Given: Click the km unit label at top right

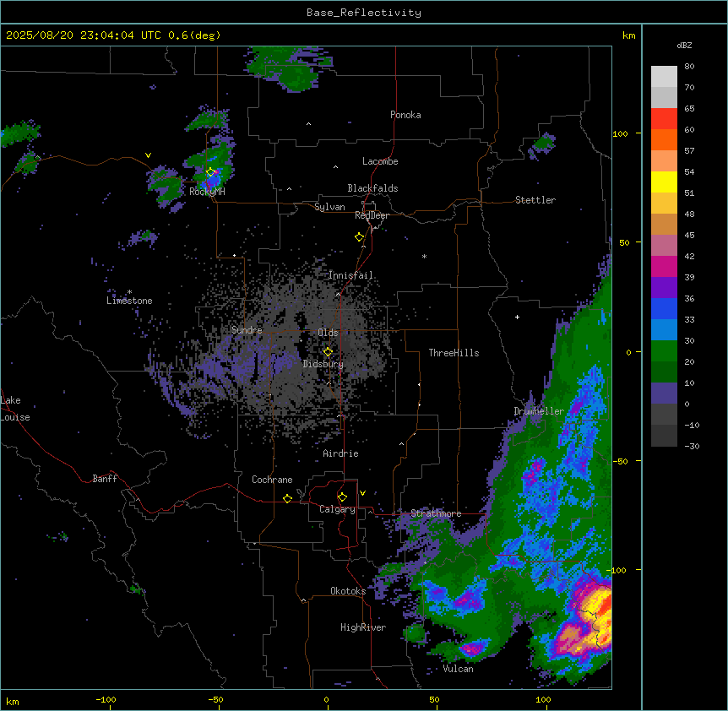Looking at the screenshot, I should click(629, 35).
